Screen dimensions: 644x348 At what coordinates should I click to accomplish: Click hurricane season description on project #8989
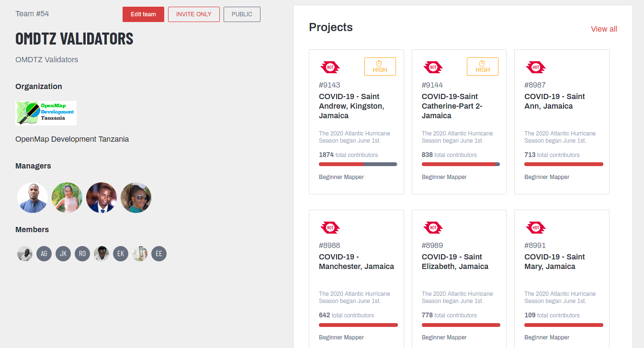pos(457,297)
